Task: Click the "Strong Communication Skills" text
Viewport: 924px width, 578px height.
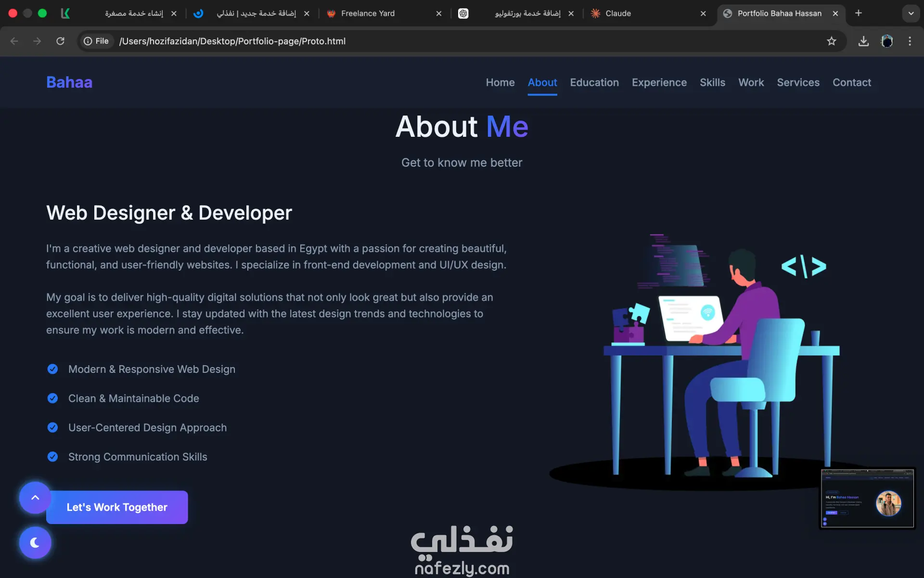Action: click(138, 457)
